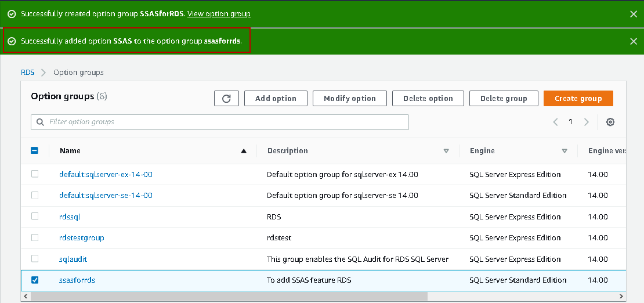The image size is (644, 303).
Task: Dismiss the SSASforRDS created notification
Action: point(634,14)
